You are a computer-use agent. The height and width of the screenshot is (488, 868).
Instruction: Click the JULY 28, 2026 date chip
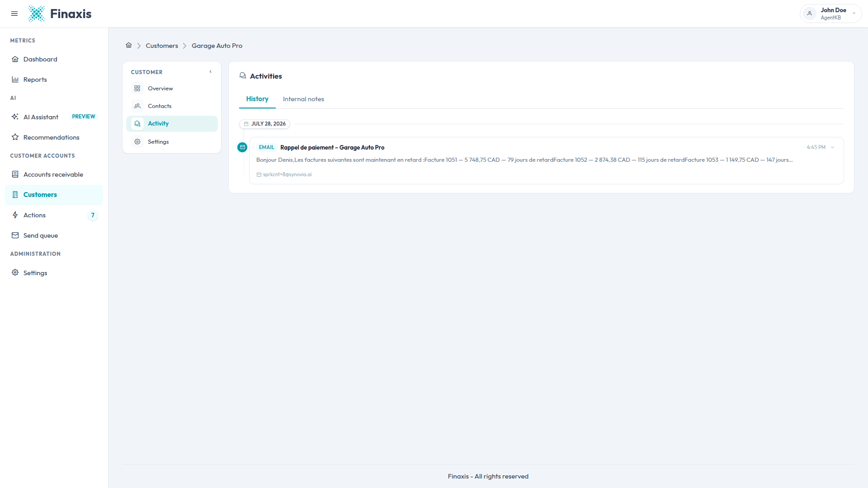(x=265, y=124)
